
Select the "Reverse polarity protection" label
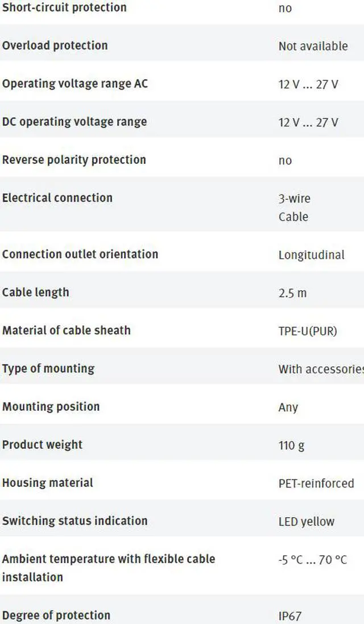click(74, 160)
